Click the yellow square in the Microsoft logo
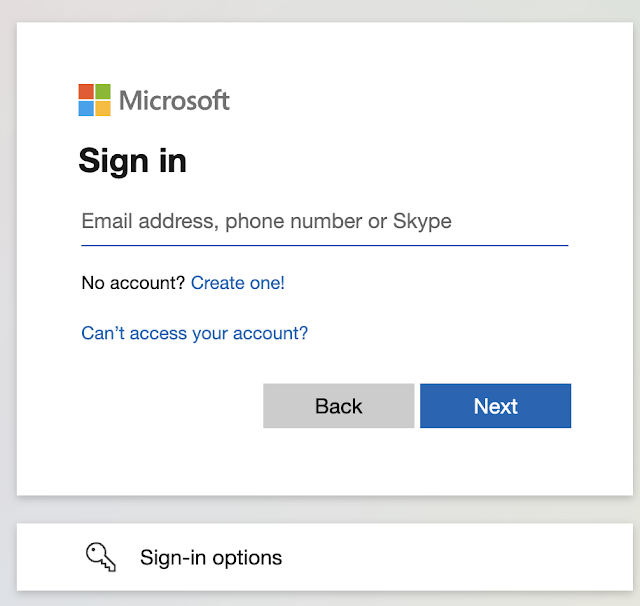The width and height of the screenshot is (640, 606). (x=103, y=108)
